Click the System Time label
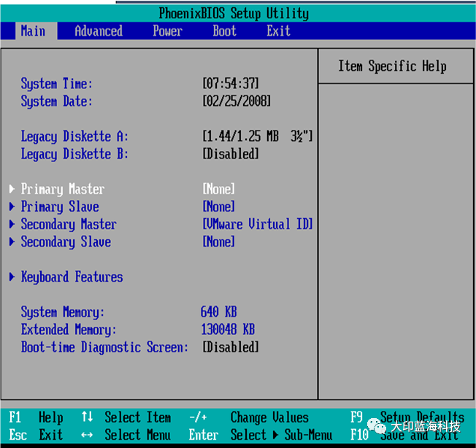476x448 pixels. point(56,84)
